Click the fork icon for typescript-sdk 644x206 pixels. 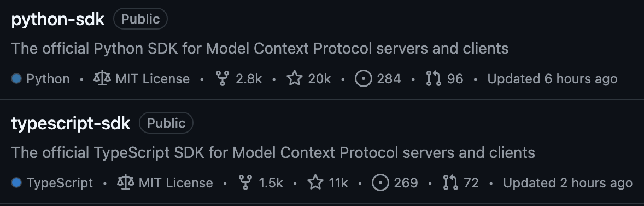pos(245,182)
